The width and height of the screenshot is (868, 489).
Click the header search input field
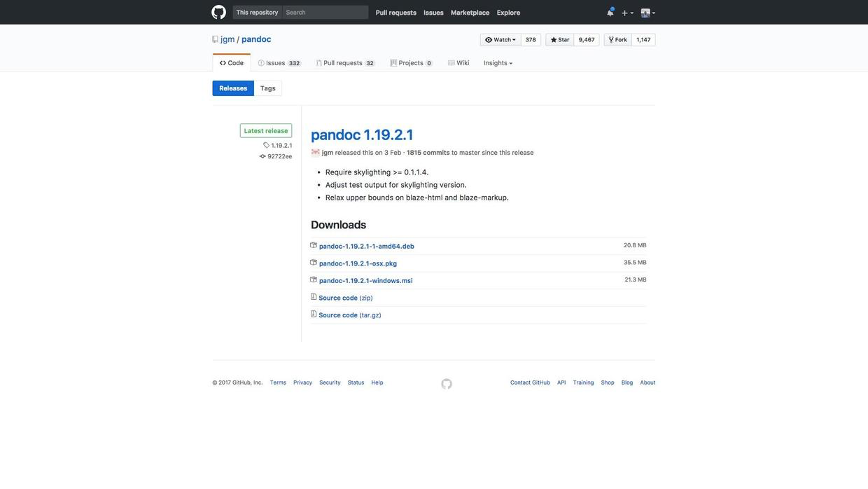pos(325,13)
